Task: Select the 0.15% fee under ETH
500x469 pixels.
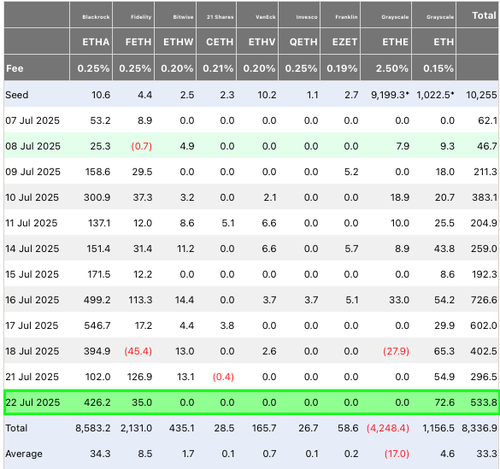Action: pos(438,69)
